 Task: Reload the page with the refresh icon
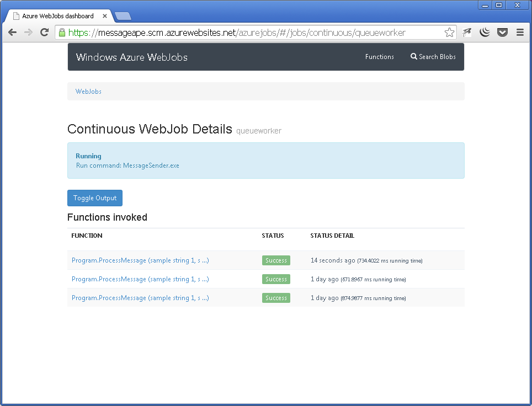[45, 33]
